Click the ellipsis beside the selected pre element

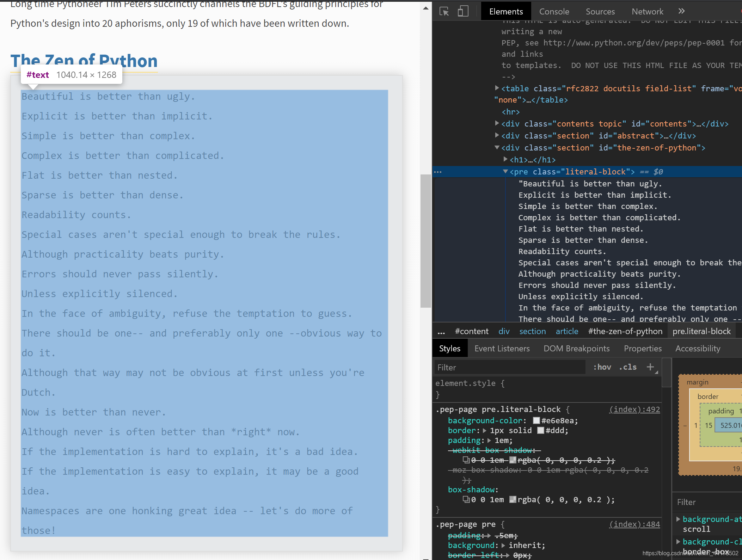click(438, 172)
